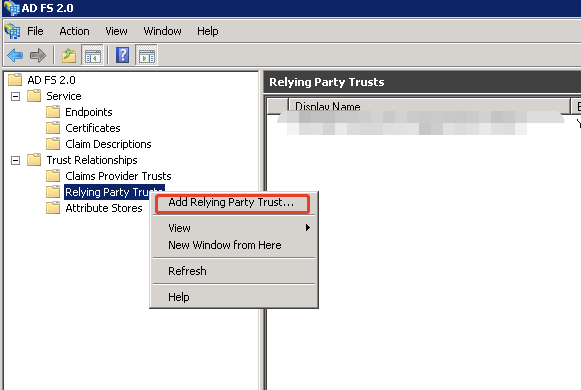Screen dimensions: 581x390
Task: Open the View menu in menu bar
Action: (116, 31)
